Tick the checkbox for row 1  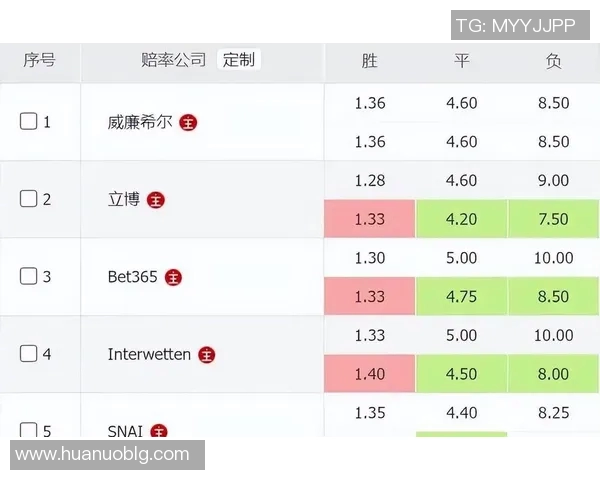(x=29, y=121)
